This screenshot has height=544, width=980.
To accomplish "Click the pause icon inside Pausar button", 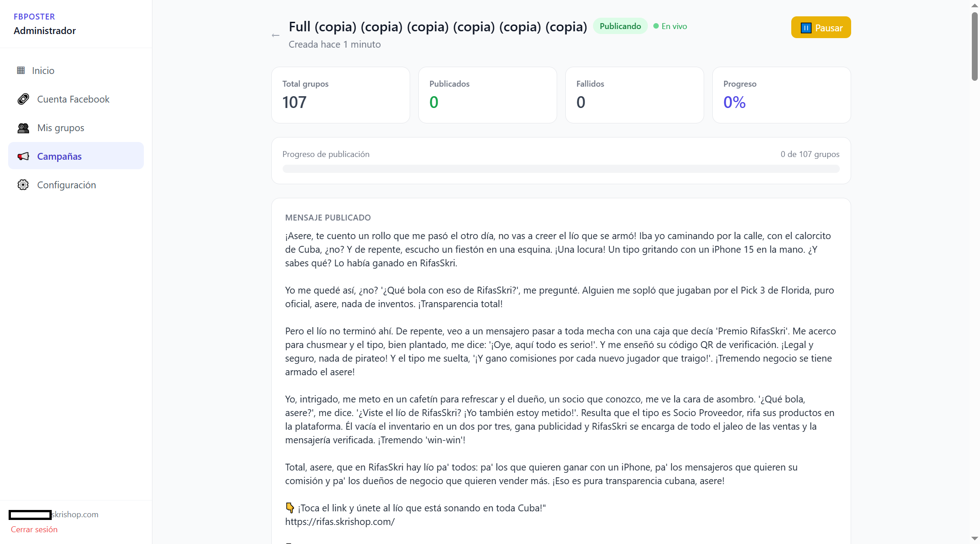I will tap(806, 28).
